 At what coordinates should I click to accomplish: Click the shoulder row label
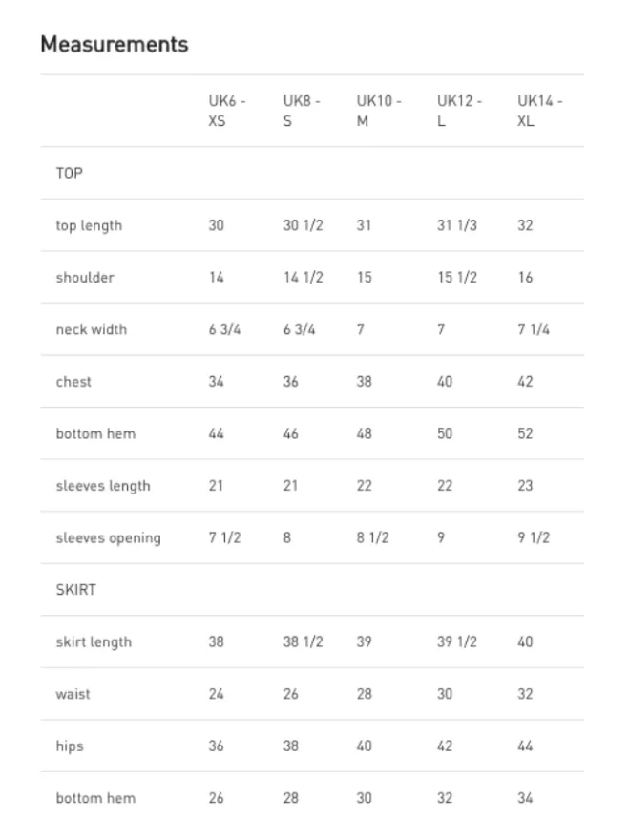tap(85, 277)
